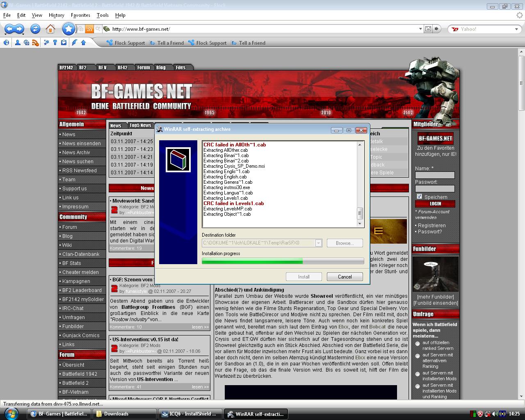
Task: Open the My World globe icon
Action: [7, 43]
